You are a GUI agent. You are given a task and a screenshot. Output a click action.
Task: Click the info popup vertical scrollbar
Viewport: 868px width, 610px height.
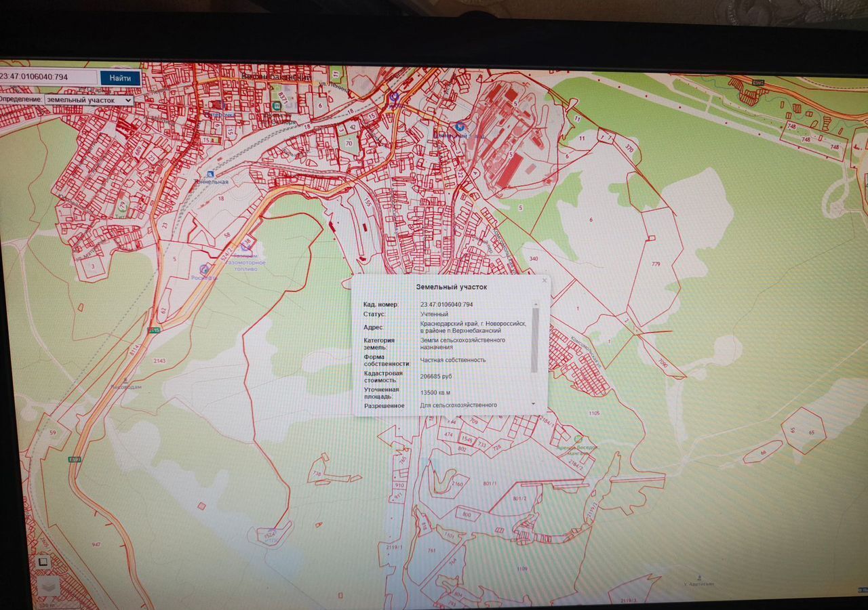coord(534,339)
